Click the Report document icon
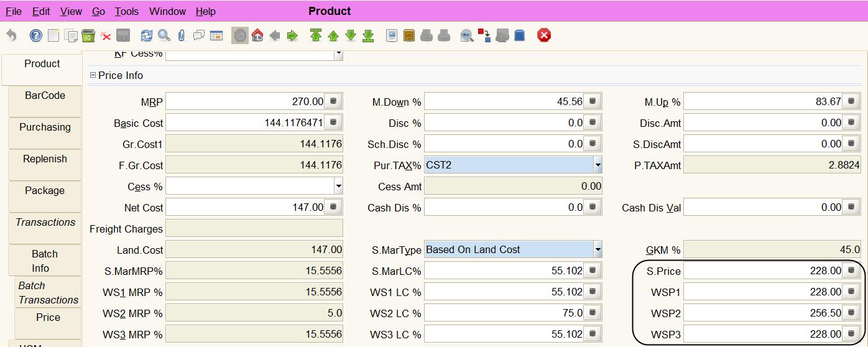The height and width of the screenshot is (347, 868). point(392,35)
